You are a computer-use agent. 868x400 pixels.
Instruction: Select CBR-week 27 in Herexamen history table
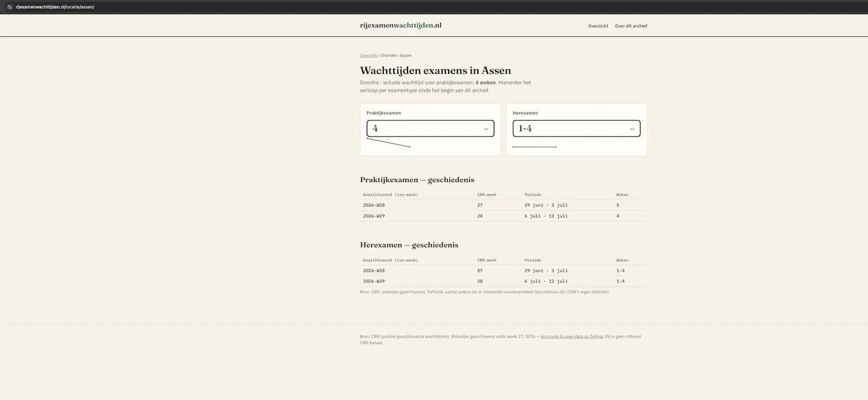point(480,270)
